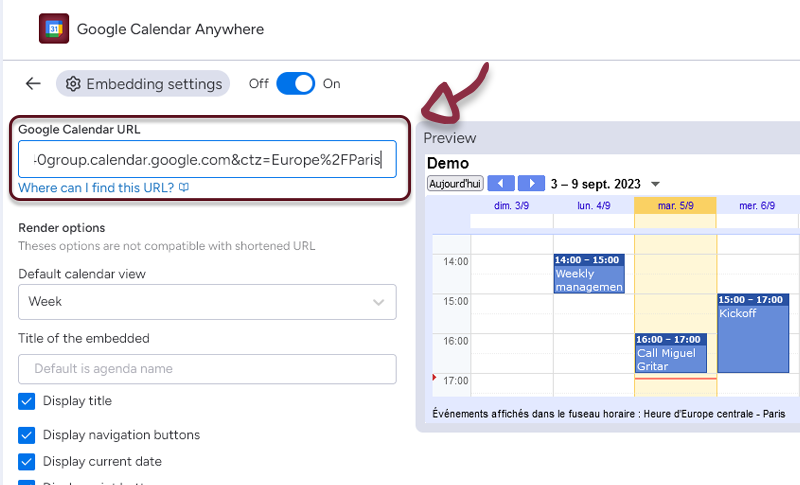Open the Embedding settings tab

(143, 84)
